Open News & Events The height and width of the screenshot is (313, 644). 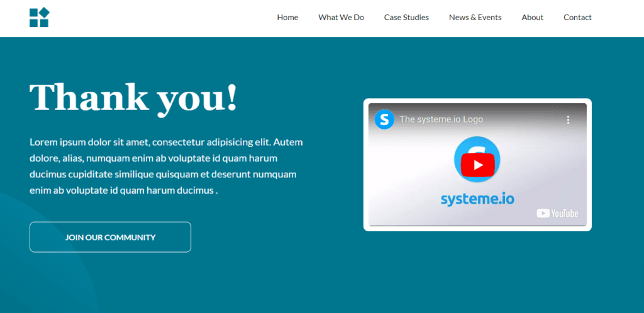(475, 17)
